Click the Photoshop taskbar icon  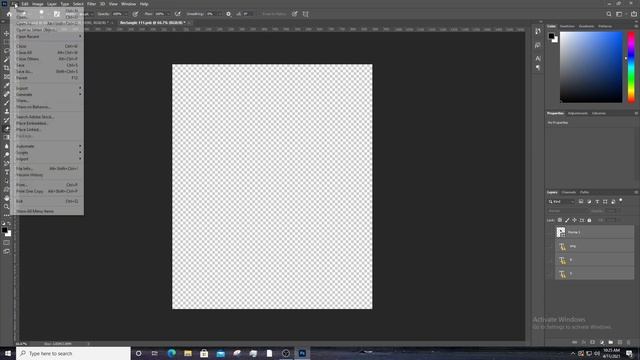(302, 353)
